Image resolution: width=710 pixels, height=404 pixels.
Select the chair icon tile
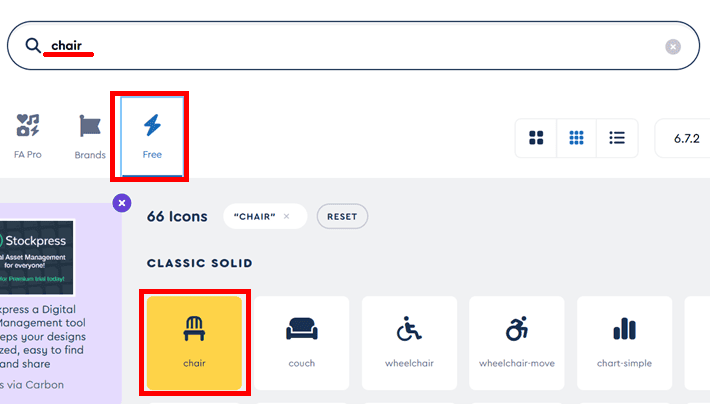(x=194, y=343)
